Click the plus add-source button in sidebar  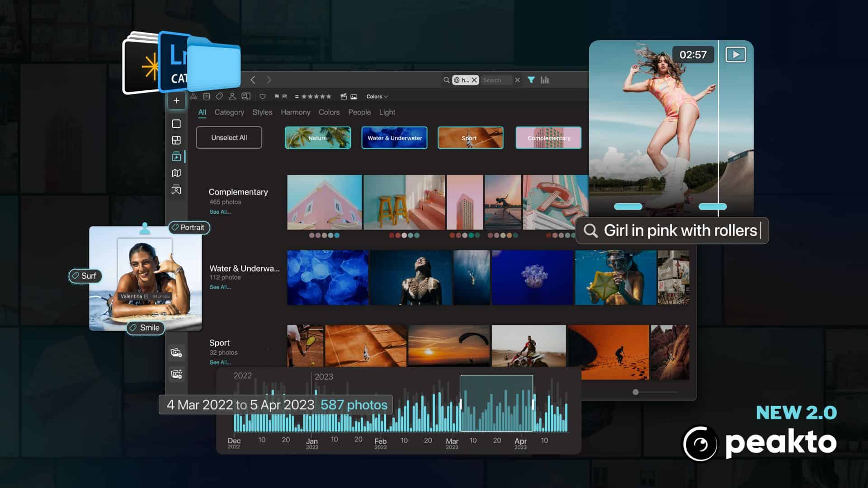point(176,101)
